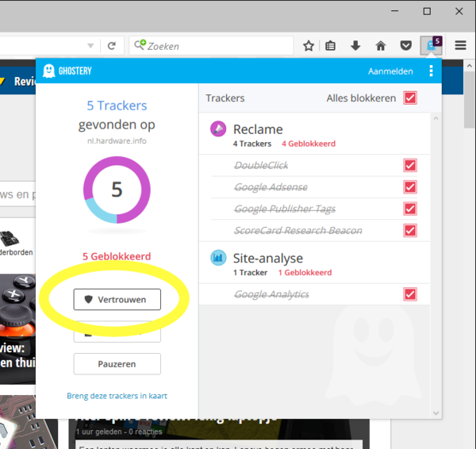Open the address bar history dropdown
The height and width of the screenshot is (449, 476).
click(x=90, y=46)
